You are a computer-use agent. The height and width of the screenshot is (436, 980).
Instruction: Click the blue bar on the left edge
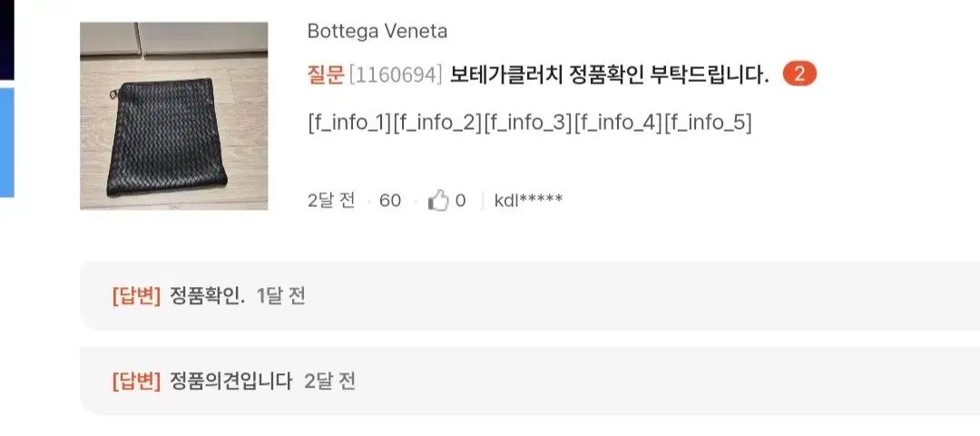7,143
